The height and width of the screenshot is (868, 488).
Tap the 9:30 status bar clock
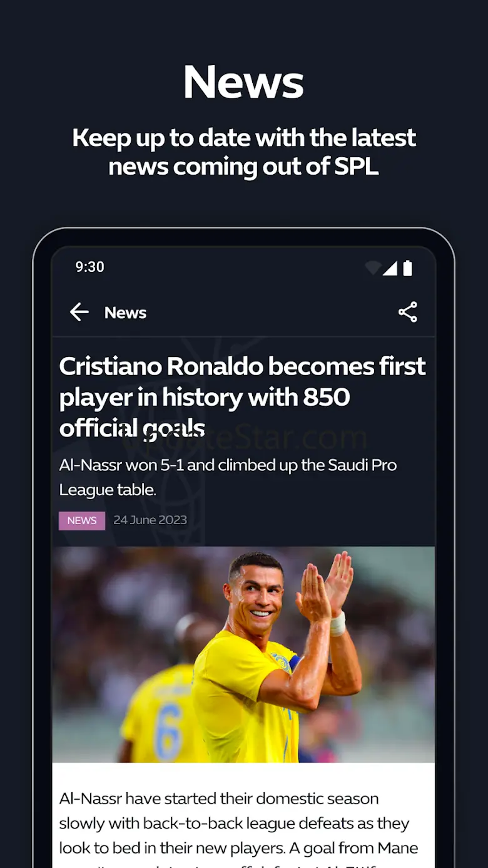point(89,267)
